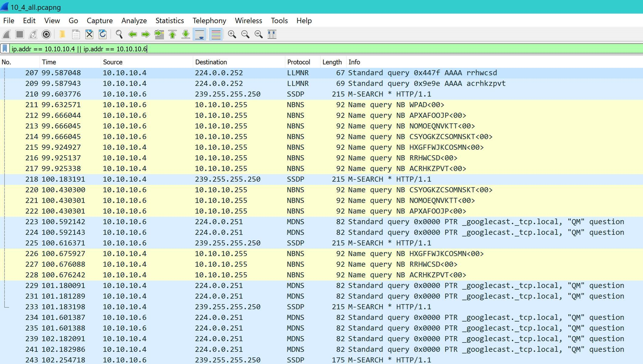
Task: Sort packets by the Protocol column header
Action: point(298,62)
